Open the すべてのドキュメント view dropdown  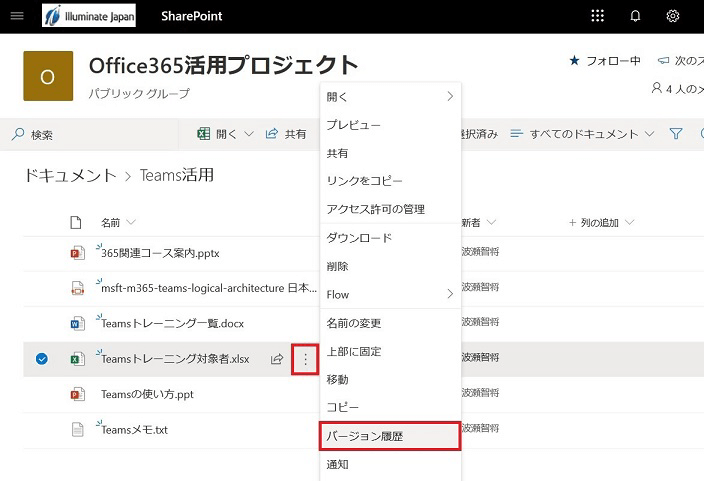click(582, 134)
